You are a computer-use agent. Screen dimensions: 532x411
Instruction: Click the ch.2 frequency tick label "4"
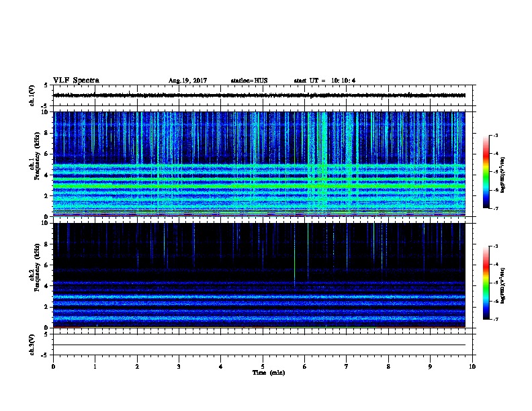[x=47, y=286]
